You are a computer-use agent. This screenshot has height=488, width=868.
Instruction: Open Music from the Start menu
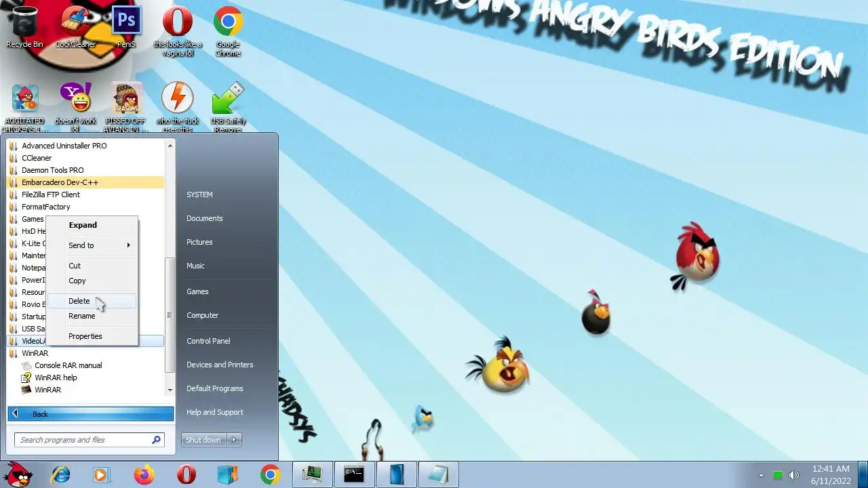(x=195, y=266)
